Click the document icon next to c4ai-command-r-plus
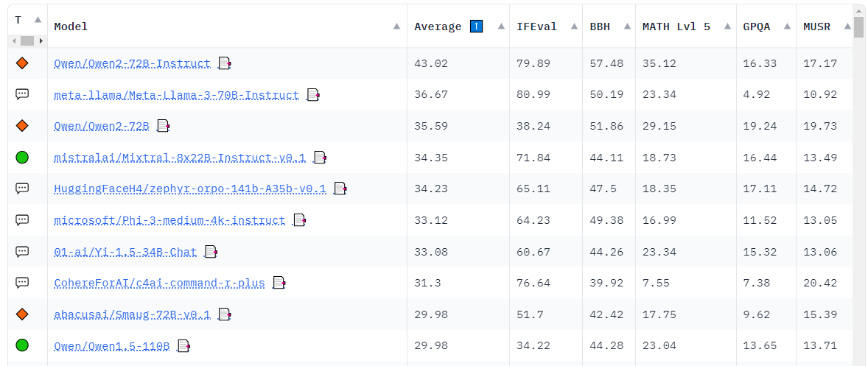The height and width of the screenshot is (366, 868). pyautogui.click(x=279, y=283)
